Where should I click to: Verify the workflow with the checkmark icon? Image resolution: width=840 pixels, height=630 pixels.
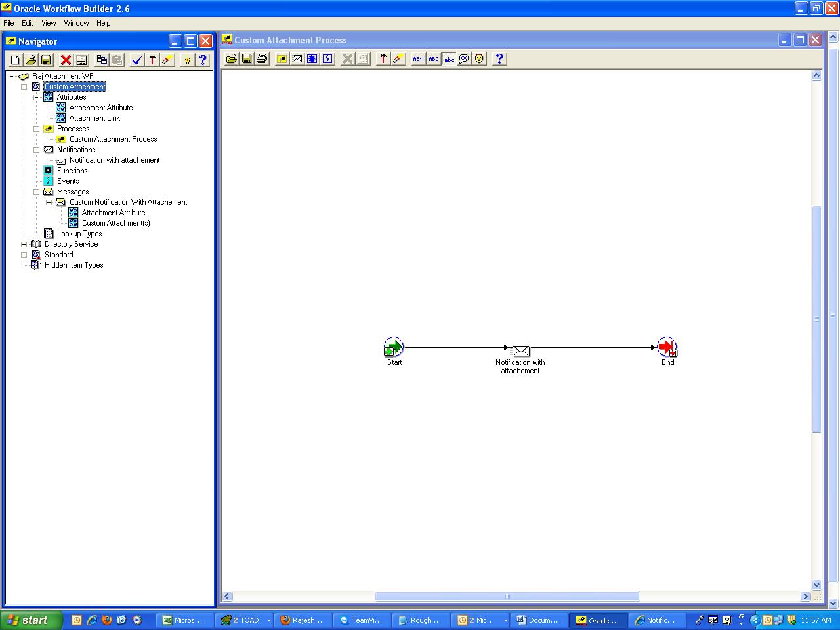(136, 60)
